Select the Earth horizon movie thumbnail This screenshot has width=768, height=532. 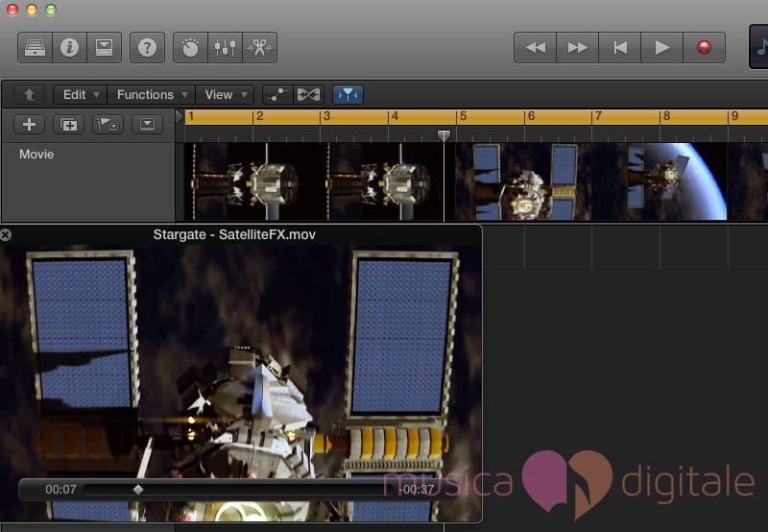(x=660, y=181)
